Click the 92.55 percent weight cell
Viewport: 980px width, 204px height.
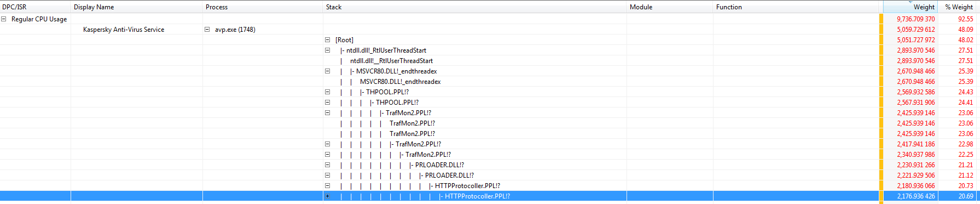tap(965, 19)
